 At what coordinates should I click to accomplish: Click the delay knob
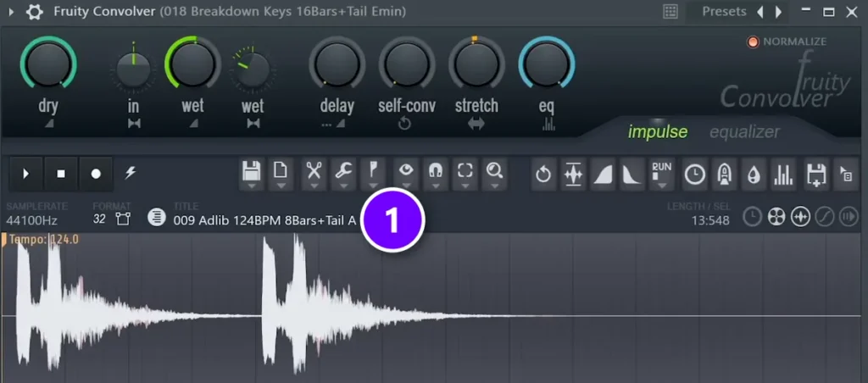coord(337,63)
